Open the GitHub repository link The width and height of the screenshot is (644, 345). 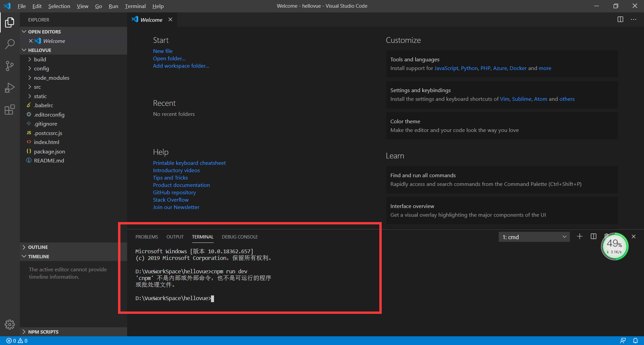(174, 192)
